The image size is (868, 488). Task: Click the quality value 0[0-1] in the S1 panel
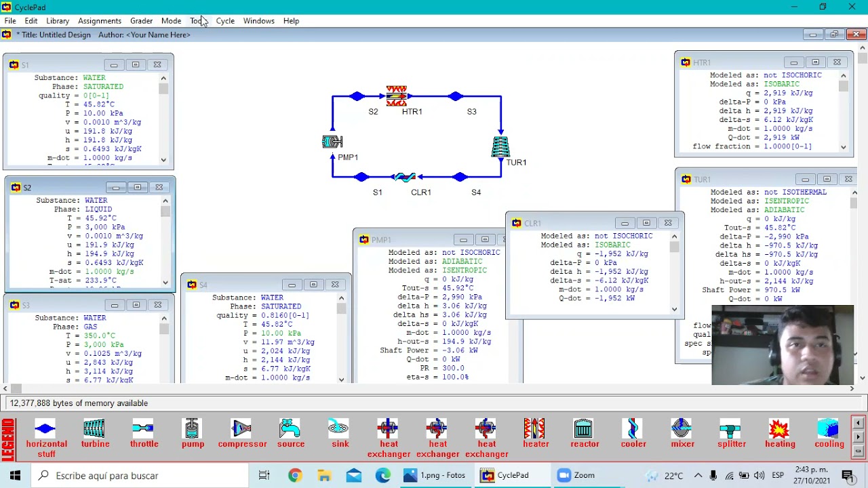click(92, 96)
